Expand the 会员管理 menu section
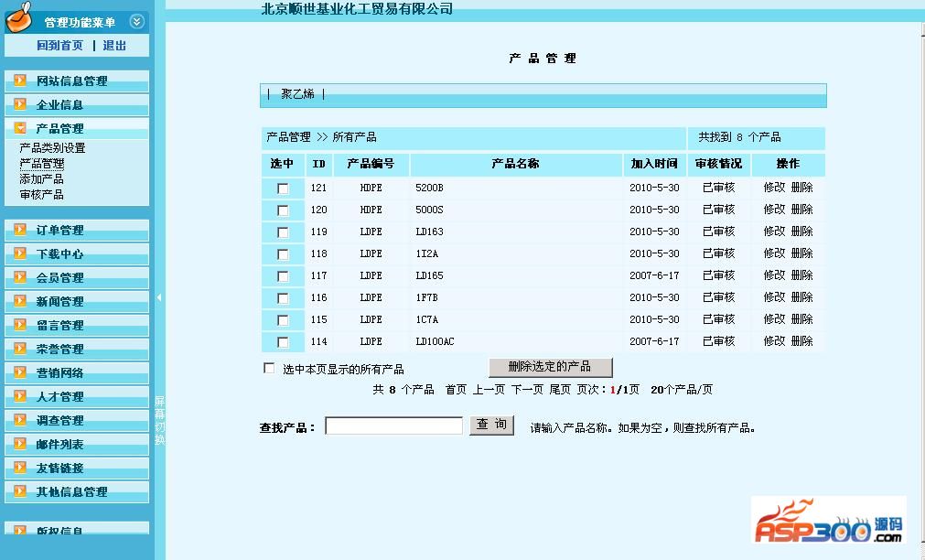Viewport: 925px width, 560px height. coord(77,277)
